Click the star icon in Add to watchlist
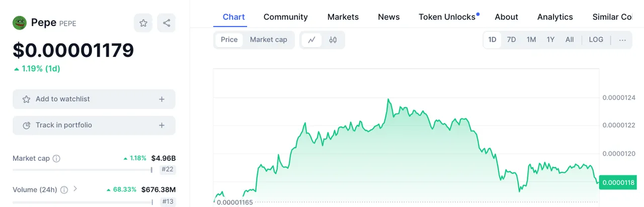 tap(26, 99)
